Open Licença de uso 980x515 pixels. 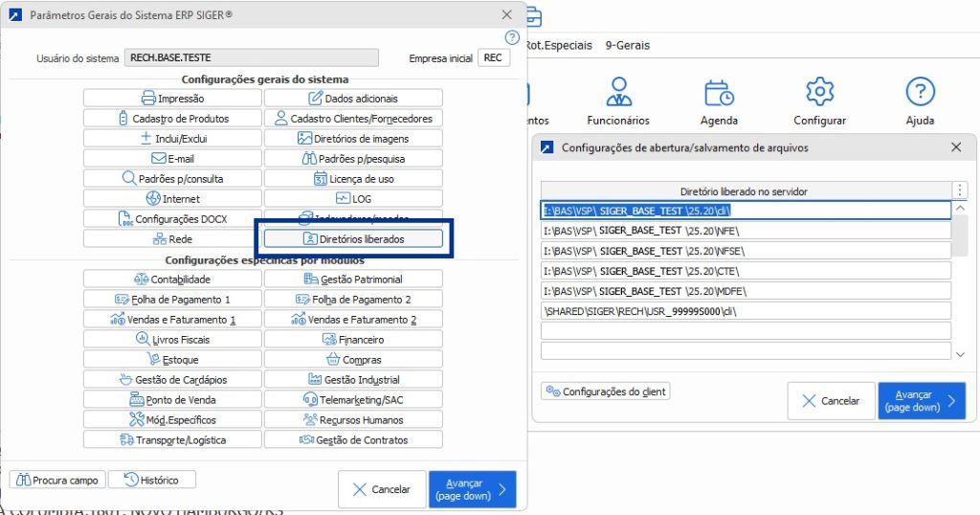(x=353, y=178)
